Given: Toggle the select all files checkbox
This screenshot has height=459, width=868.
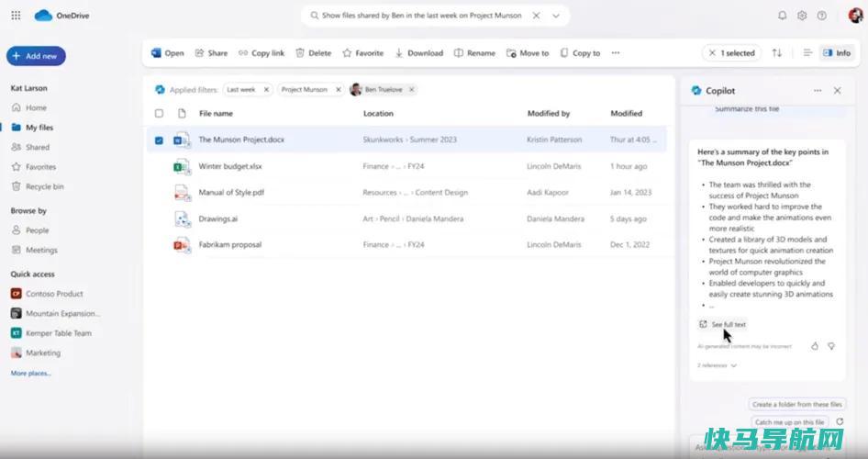Looking at the screenshot, I should (x=159, y=114).
